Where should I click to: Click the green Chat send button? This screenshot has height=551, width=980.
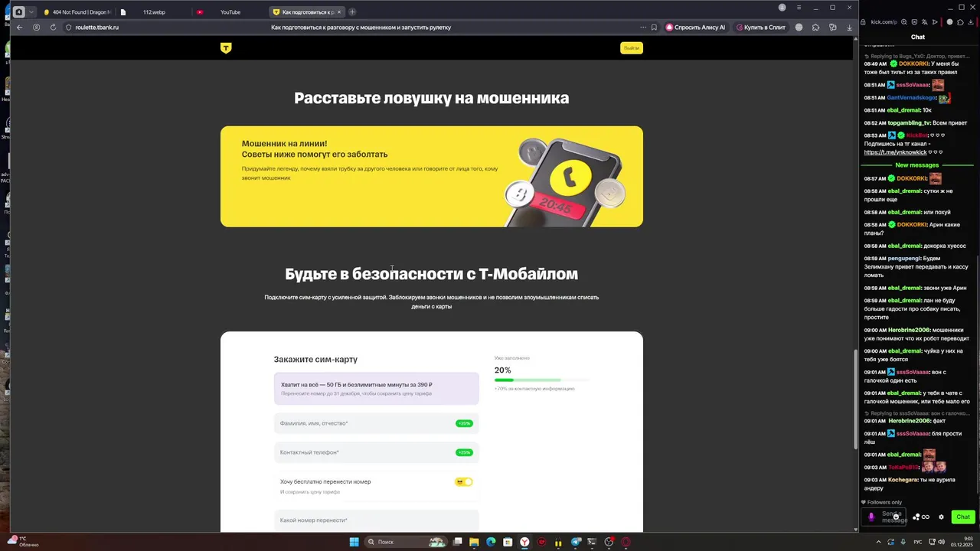coord(962,517)
